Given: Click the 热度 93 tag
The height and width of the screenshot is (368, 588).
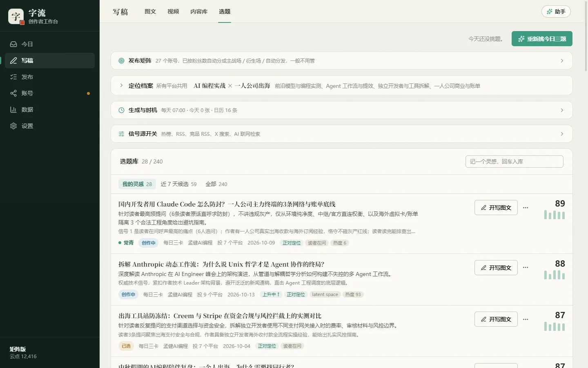Looking at the screenshot, I should click(353, 294).
